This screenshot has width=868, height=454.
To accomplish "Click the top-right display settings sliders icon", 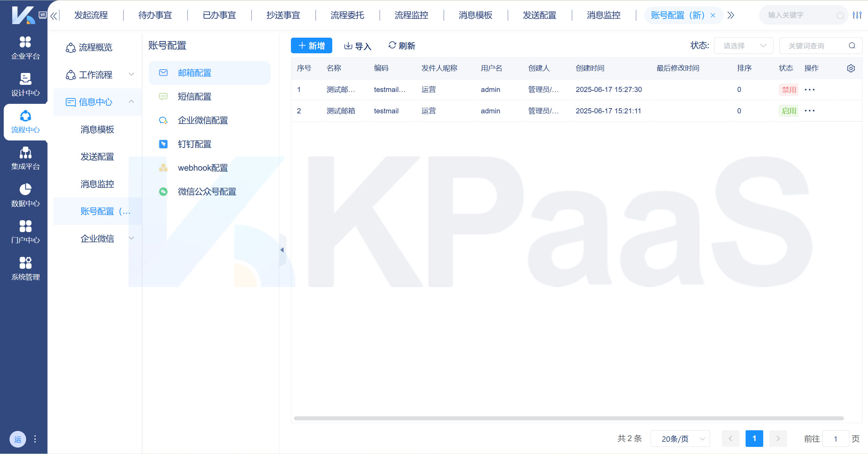I will pos(857,15).
